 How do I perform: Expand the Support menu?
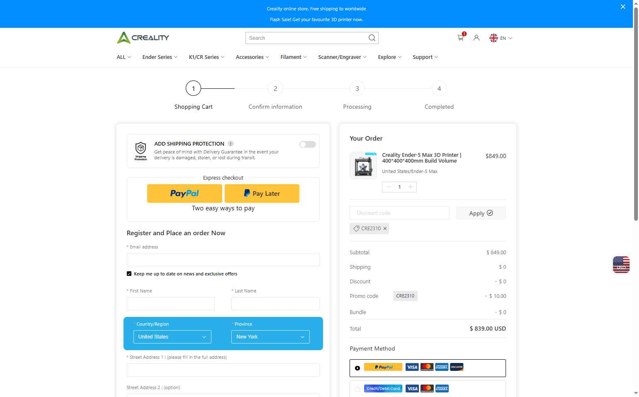[x=425, y=57]
